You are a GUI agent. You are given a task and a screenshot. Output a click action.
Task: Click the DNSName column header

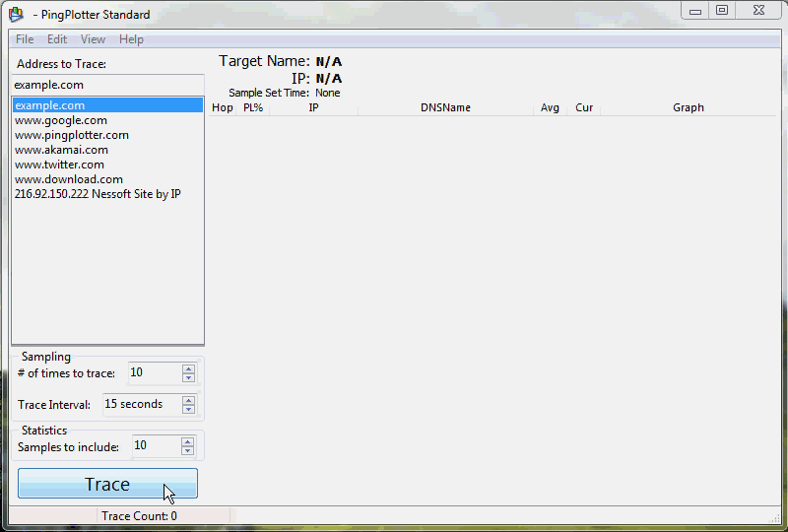click(445, 107)
